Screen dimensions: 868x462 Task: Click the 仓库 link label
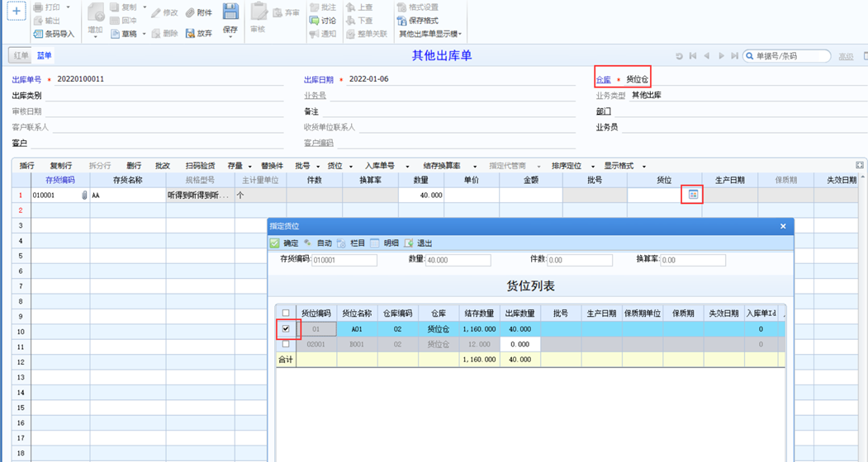(604, 80)
